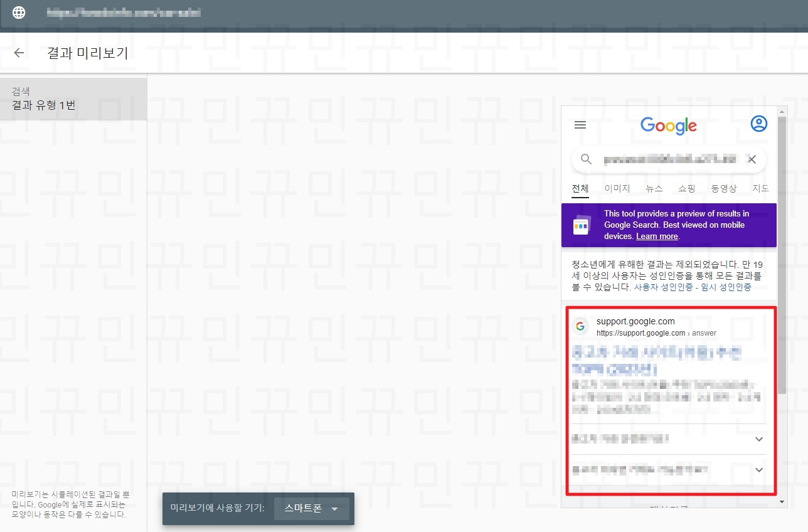The image size is (808, 532).
Task: Click the Learn more link in banner
Action: 657,237
